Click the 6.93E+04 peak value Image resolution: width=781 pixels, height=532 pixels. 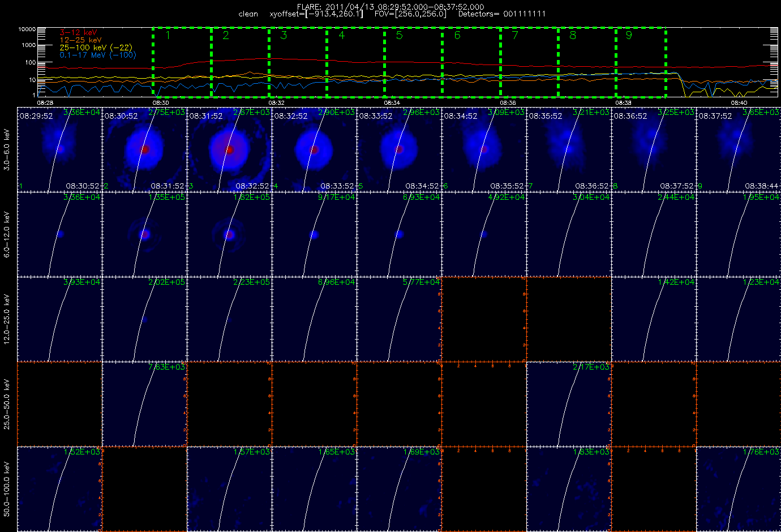pos(421,197)
